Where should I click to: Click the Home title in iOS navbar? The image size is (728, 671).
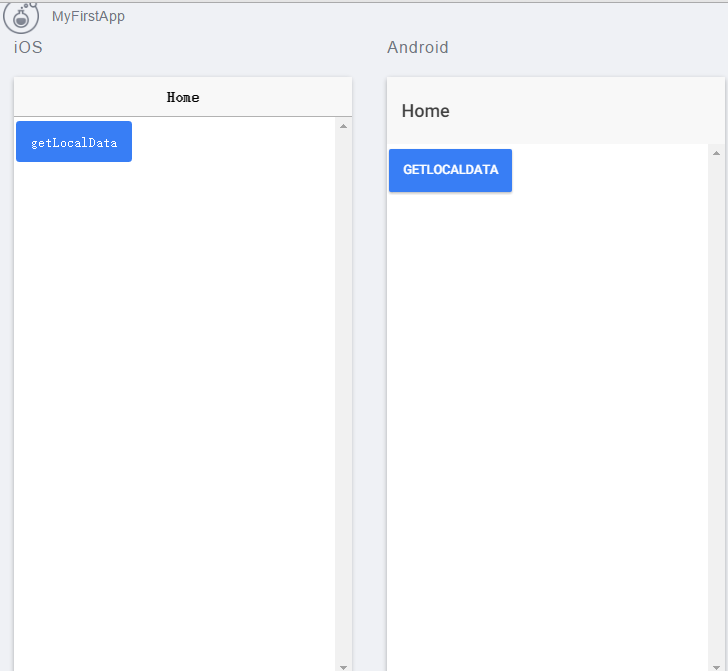click(x=183, y=98)
